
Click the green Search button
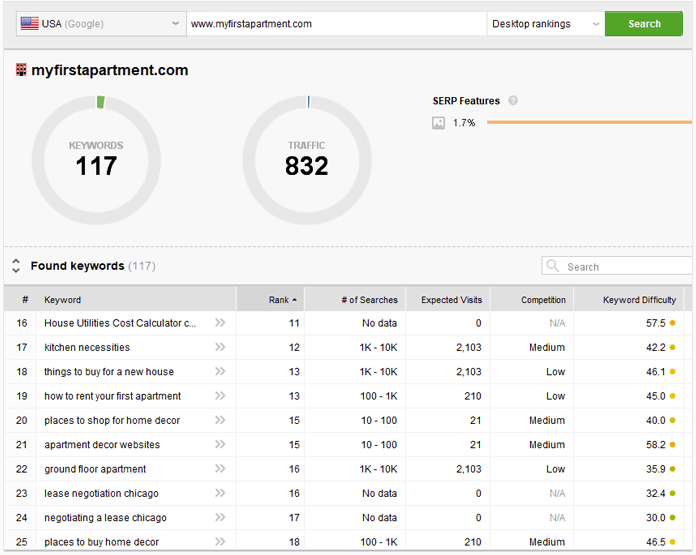[644, 24]
